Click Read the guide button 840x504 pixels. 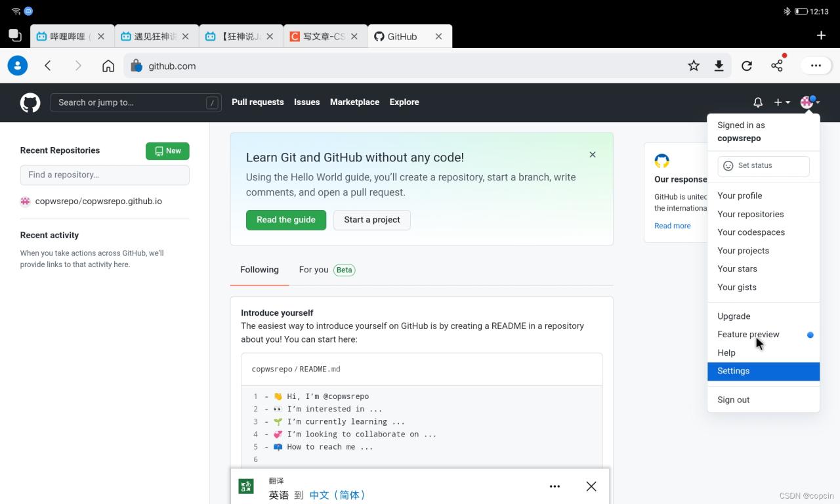[x=286, y=220]
